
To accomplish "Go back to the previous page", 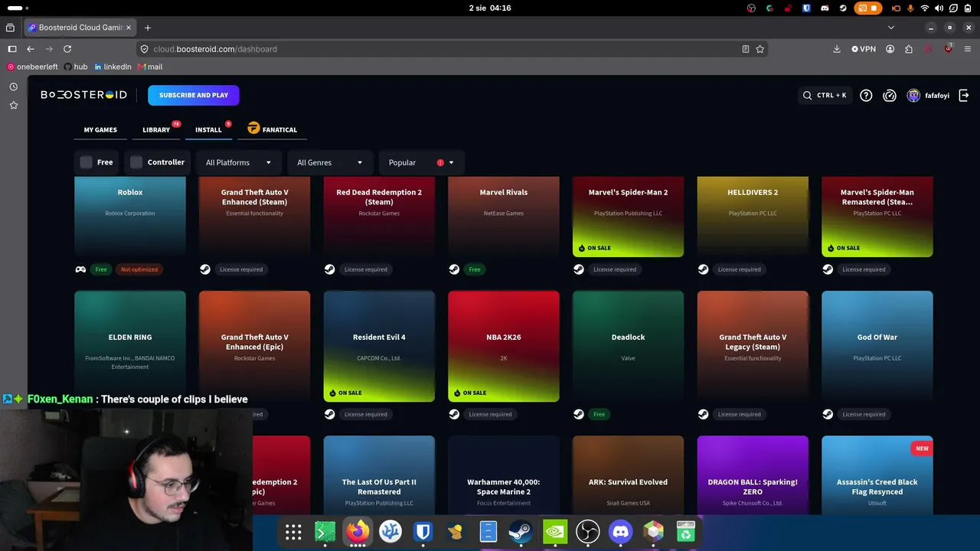I will 31,49.
